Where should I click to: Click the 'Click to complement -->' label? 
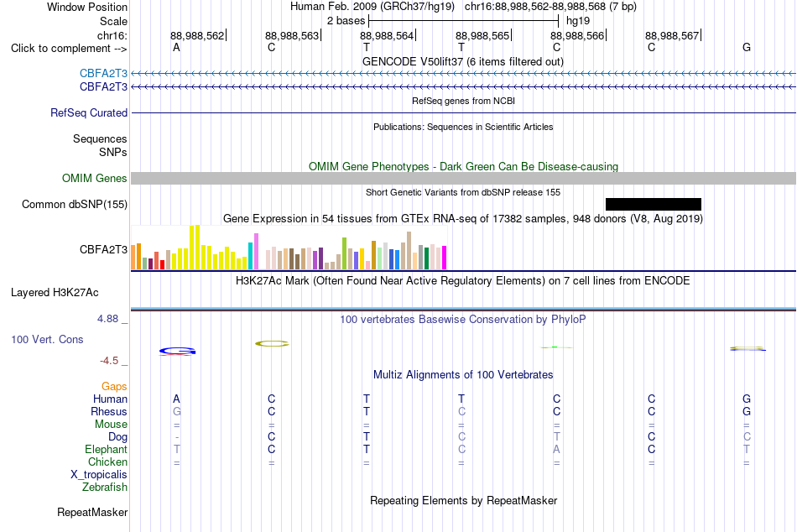[x=69, y=49]
